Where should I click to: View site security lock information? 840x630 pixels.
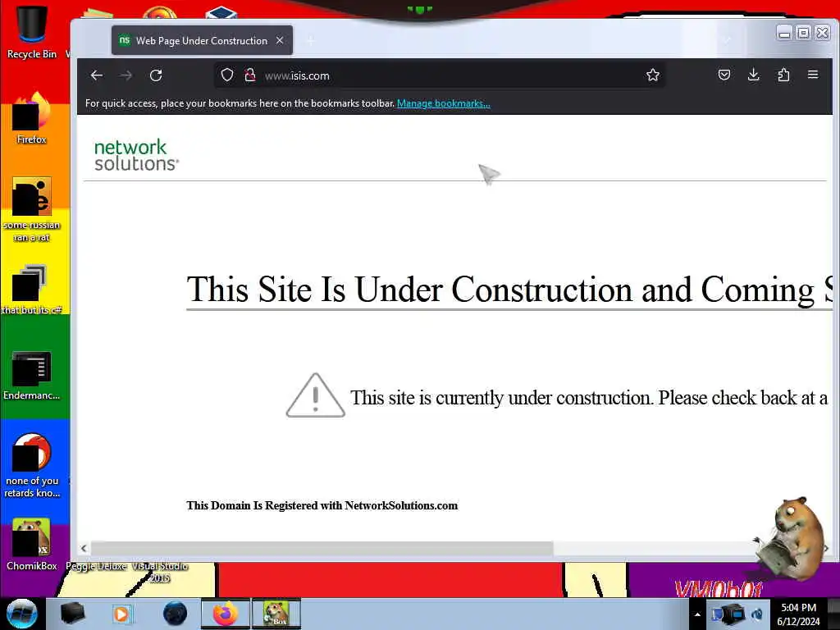pos(249,75)
